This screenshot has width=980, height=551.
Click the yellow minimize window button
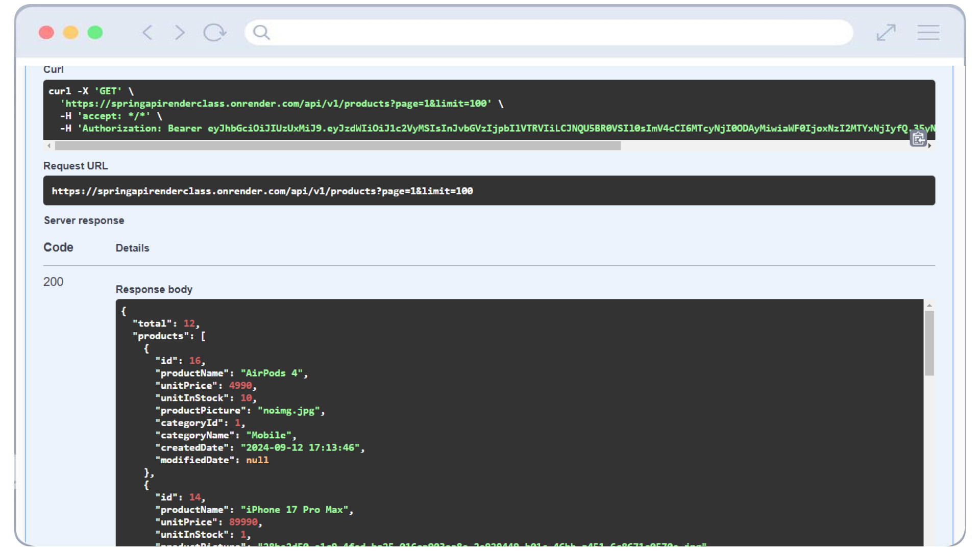[70, 33]
